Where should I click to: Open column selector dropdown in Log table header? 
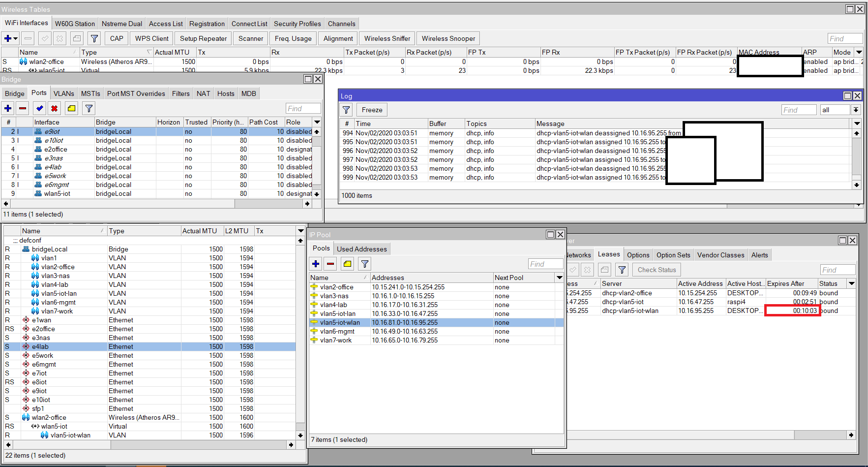point(857,124)
